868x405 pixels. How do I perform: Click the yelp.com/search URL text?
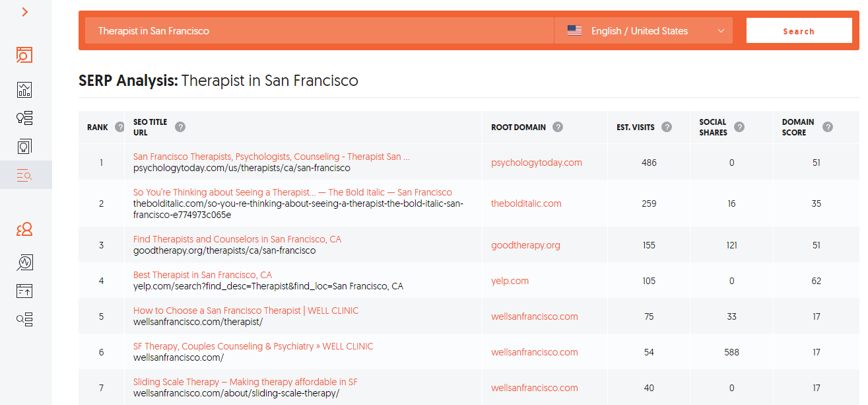(268, 286)
